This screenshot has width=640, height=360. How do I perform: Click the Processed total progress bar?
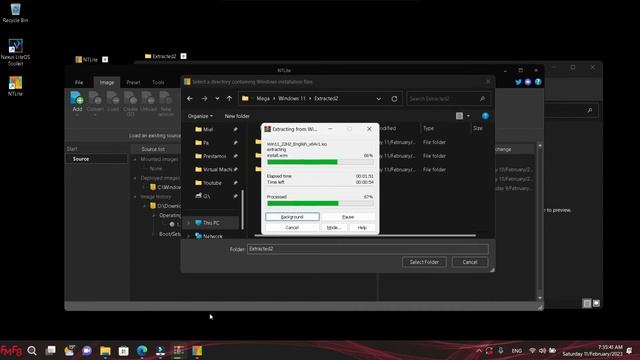(320, 203)
